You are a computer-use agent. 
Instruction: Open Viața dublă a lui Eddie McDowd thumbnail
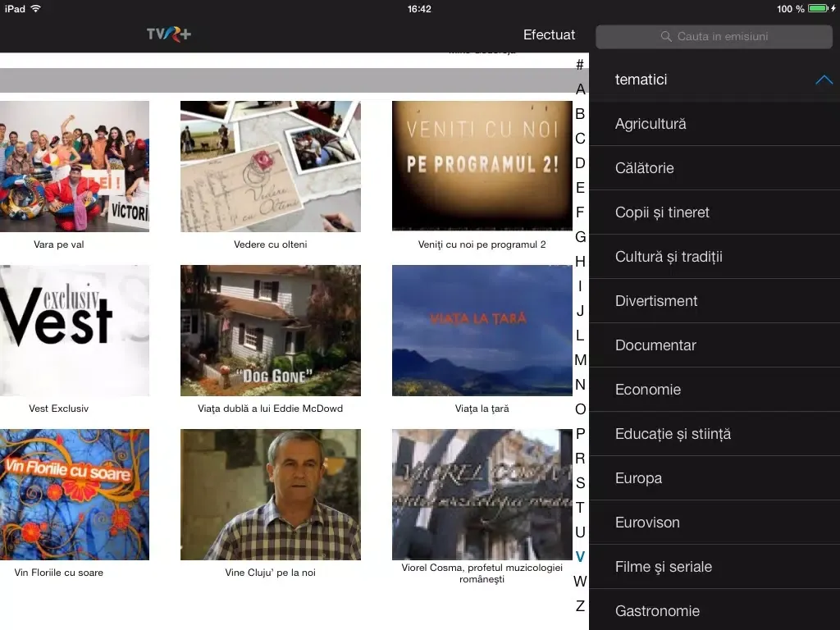tap(271, 331)
